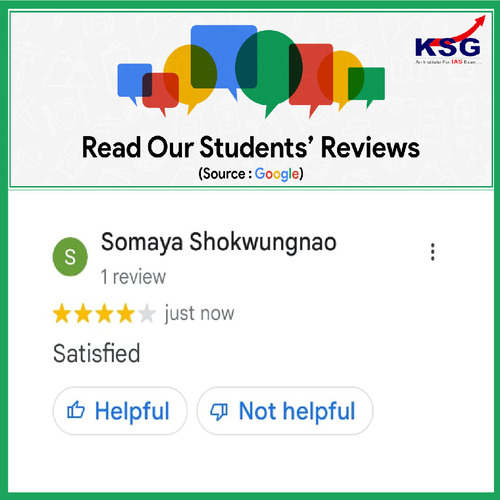This screenshot has height=500, width=500.
Task: Click the 1 review text
Action: 133,277
